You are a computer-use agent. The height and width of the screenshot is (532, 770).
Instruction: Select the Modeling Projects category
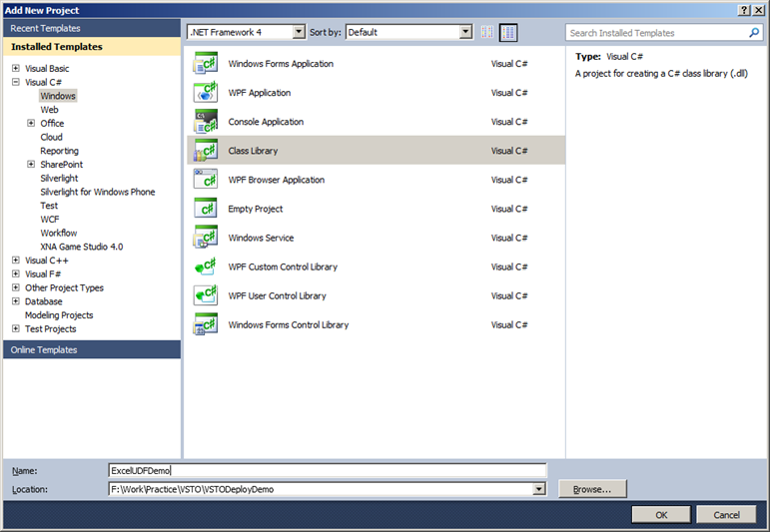point(59,315)
